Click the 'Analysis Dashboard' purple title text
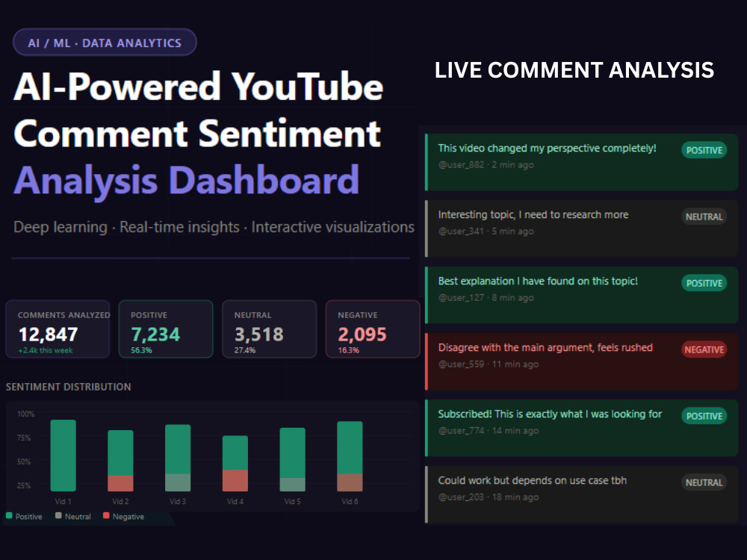This screenshot has height=560, width=747. pyautogui.click(x=186, y=181)
